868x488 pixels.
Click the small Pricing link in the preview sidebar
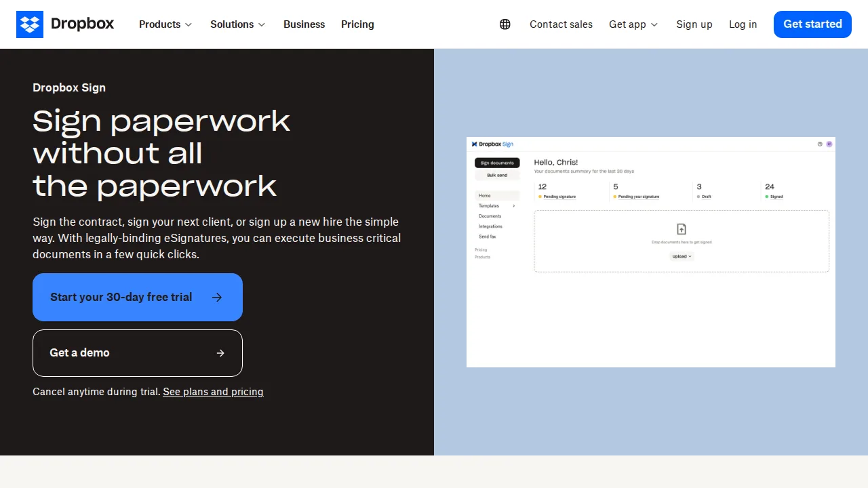click(481, 250)
